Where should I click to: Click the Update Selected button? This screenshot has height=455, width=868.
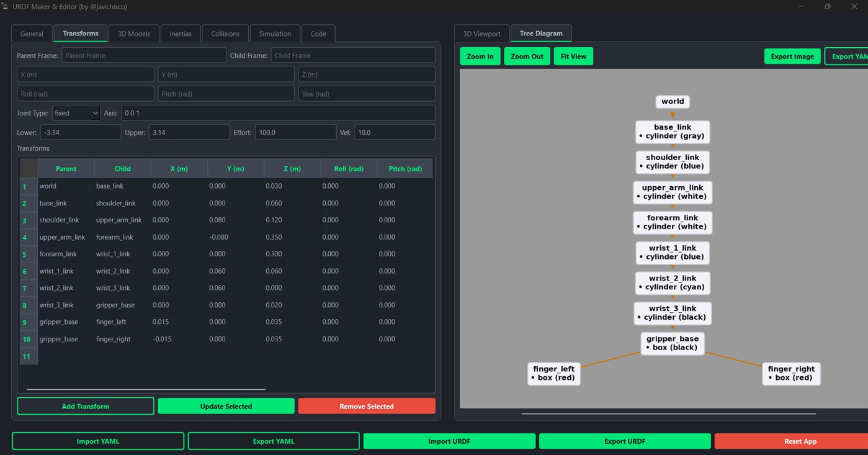[x=226, y=406]
